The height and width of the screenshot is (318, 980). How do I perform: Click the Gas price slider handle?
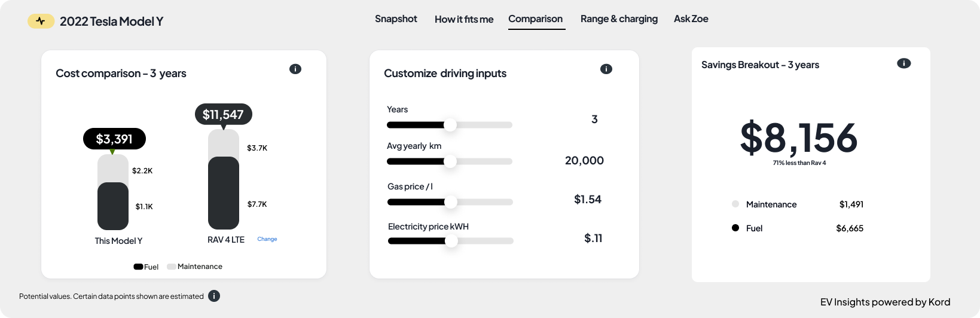point(451,202)
